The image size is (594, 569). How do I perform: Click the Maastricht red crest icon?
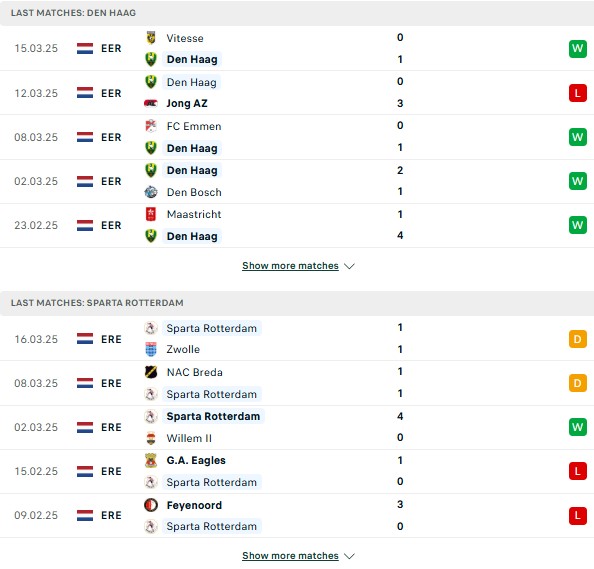pyautogui.click(x=151, y=214)
